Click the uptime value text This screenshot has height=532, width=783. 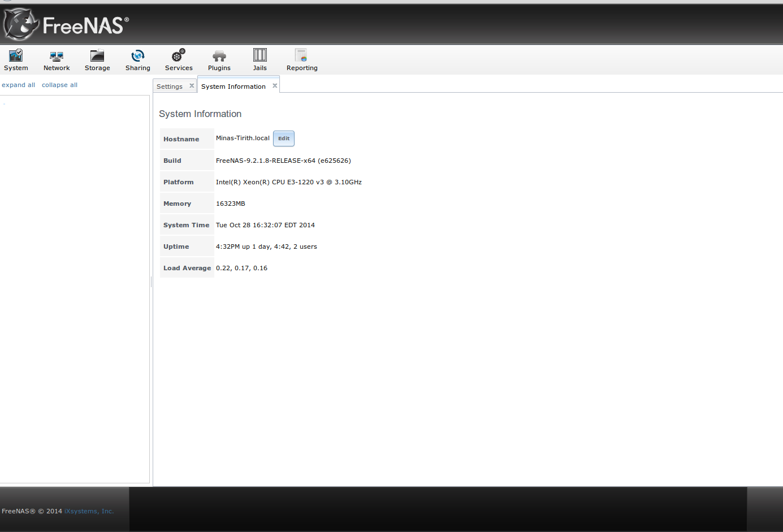point(266,246)
